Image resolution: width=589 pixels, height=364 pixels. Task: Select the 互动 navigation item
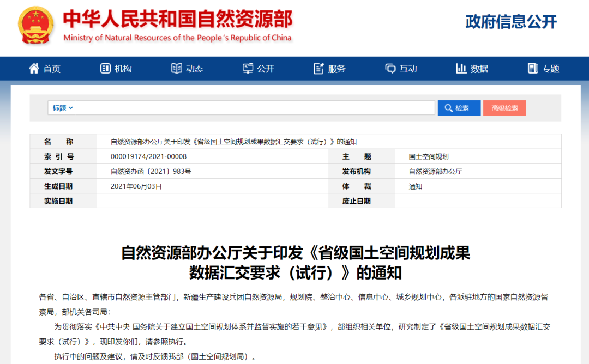tap(408, 69)
